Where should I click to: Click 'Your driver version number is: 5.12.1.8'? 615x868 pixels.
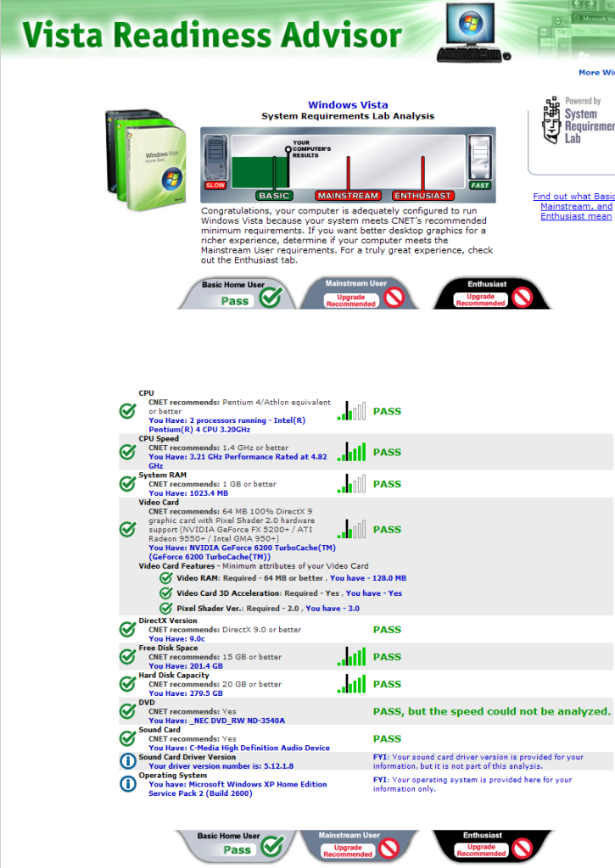[x=221, y=766]
